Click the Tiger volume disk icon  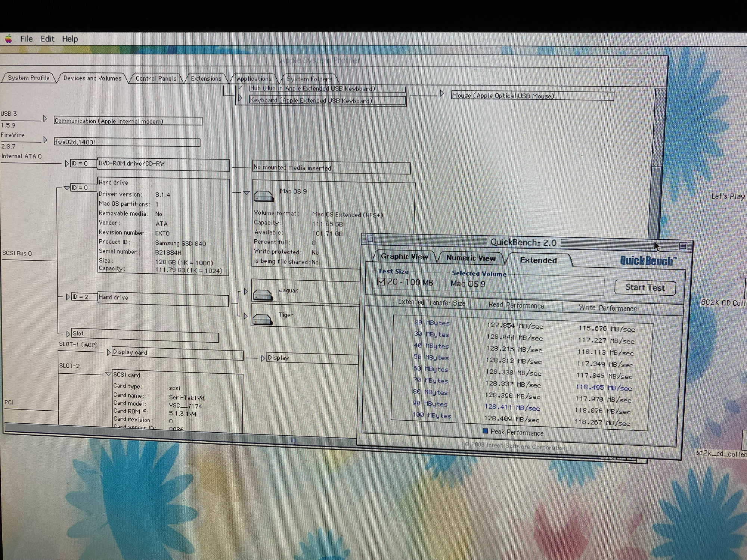coord(262,319)
